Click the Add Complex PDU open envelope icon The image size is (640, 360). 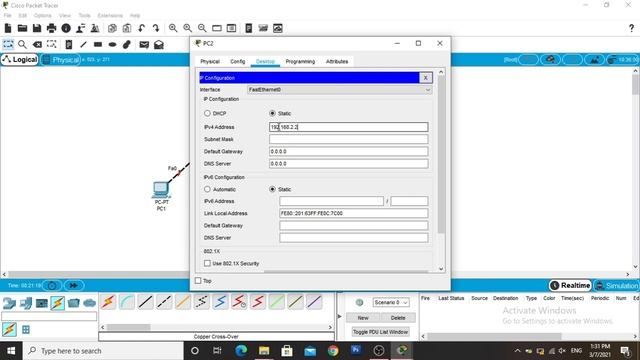pos(159,44)
